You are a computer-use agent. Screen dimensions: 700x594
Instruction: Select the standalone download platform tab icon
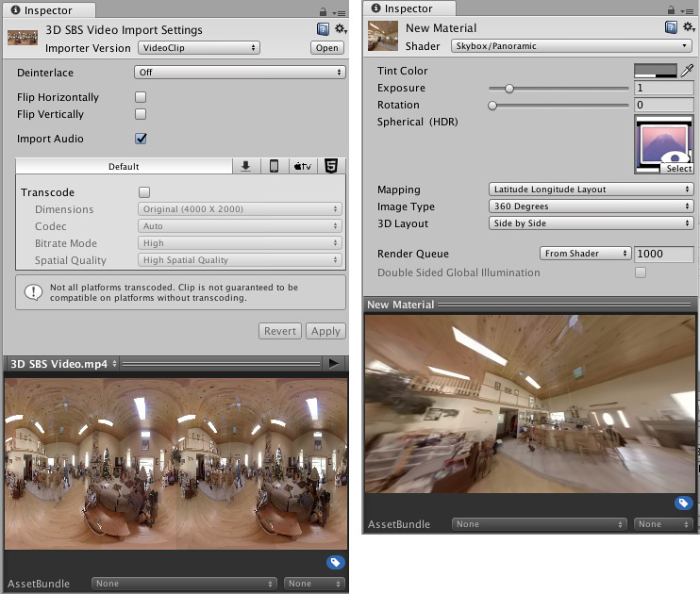pyautogui.click(x=245, y=166)
